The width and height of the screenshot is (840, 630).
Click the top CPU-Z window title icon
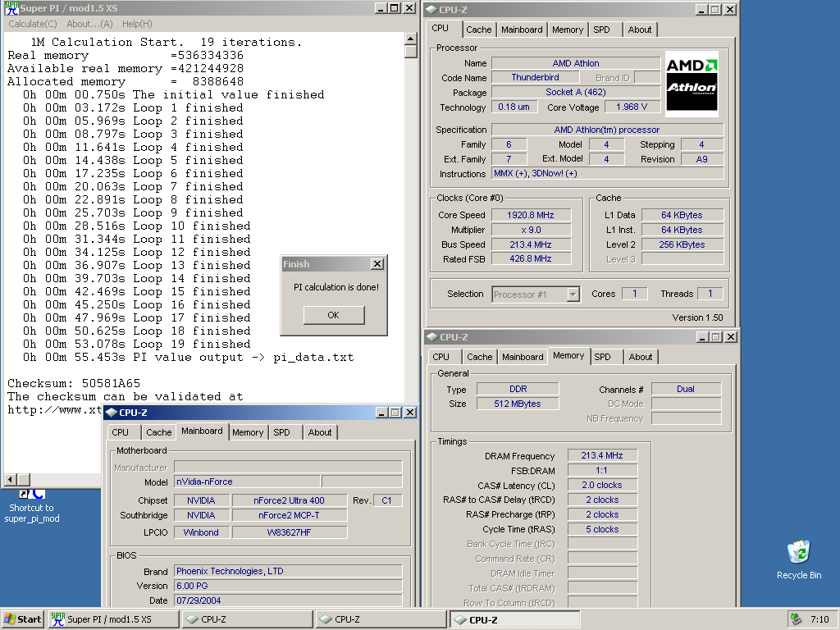(x=431, y=10)
